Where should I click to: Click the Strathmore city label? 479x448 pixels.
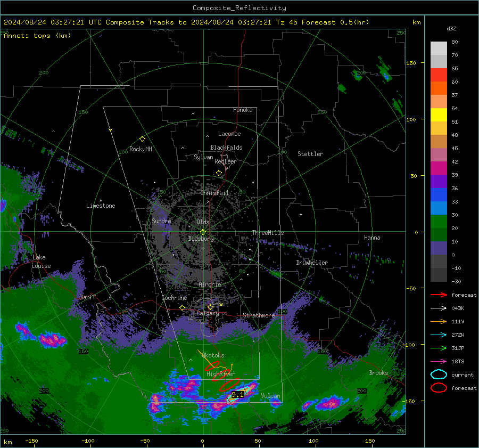click(259, 315)
